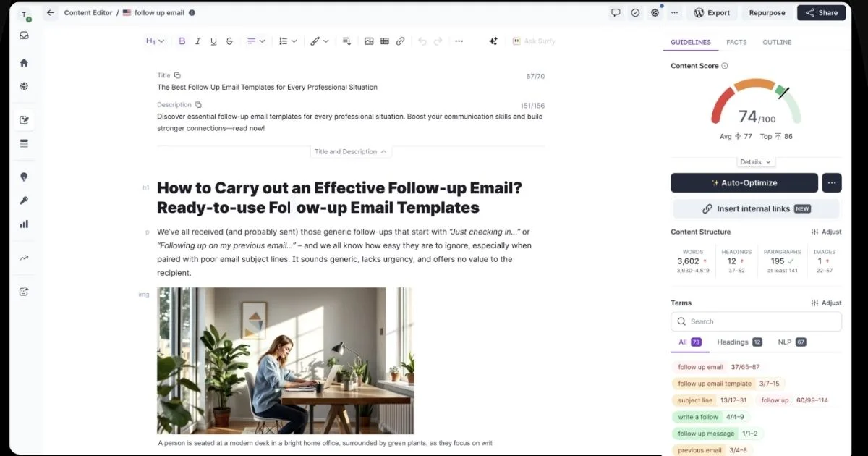
Task: Select the Headings terms filter tab
Action: pos(739,342)
